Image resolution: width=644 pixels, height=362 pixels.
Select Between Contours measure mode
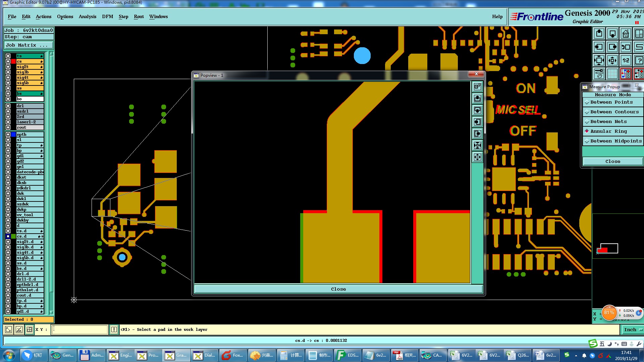[x=614, y=112]
